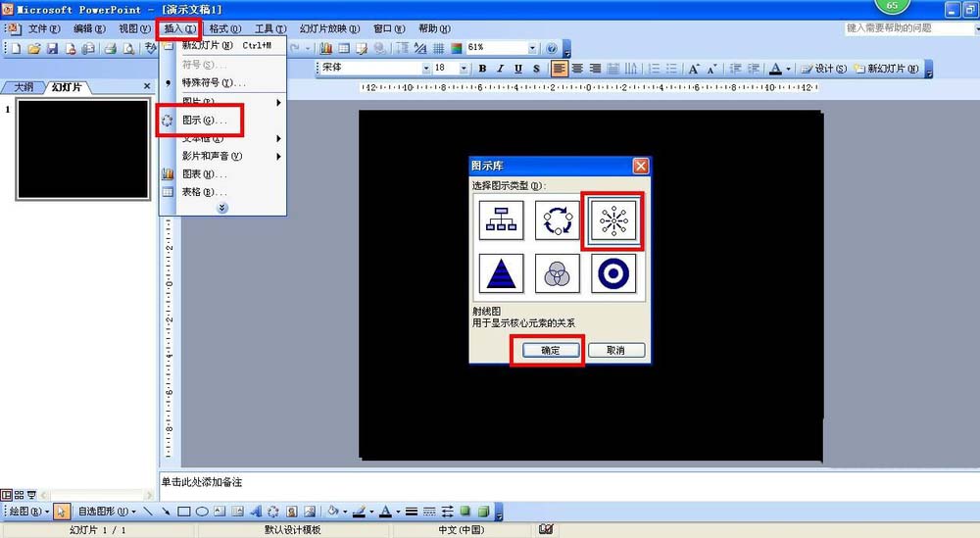Expand the full Insert menu with chevron

[x=222, y=208]
